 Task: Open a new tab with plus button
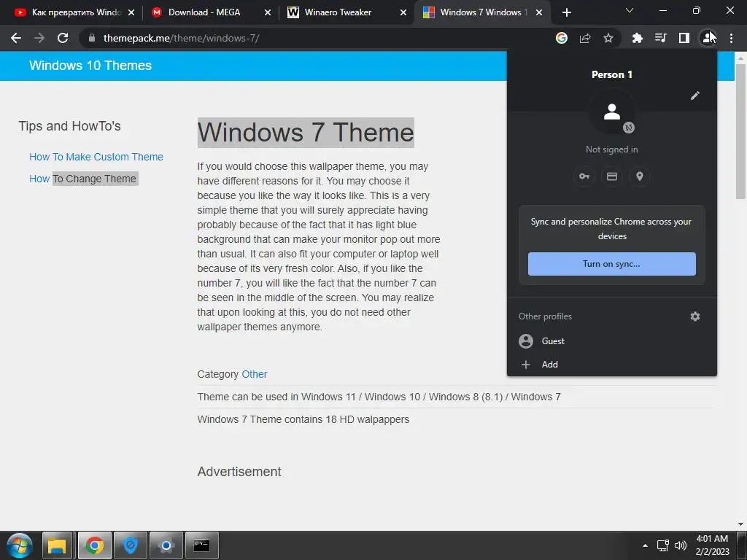(x=566, y=12)
